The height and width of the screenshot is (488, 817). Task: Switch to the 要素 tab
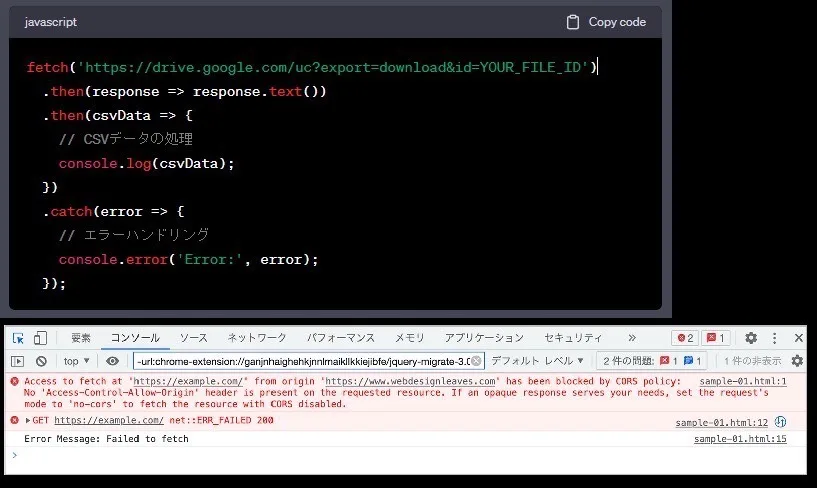(x=81, y=338)
